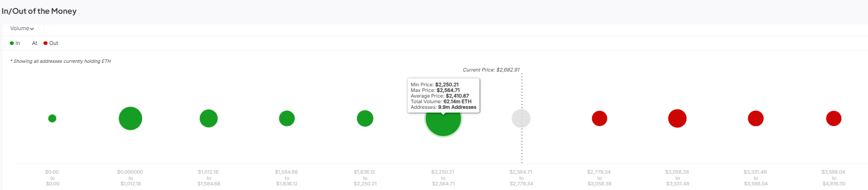Select the red bubble for $3,598.04 to $4,816.30
Screen dimensions: 868x190
pyautogui.click(x=834, y=118)
